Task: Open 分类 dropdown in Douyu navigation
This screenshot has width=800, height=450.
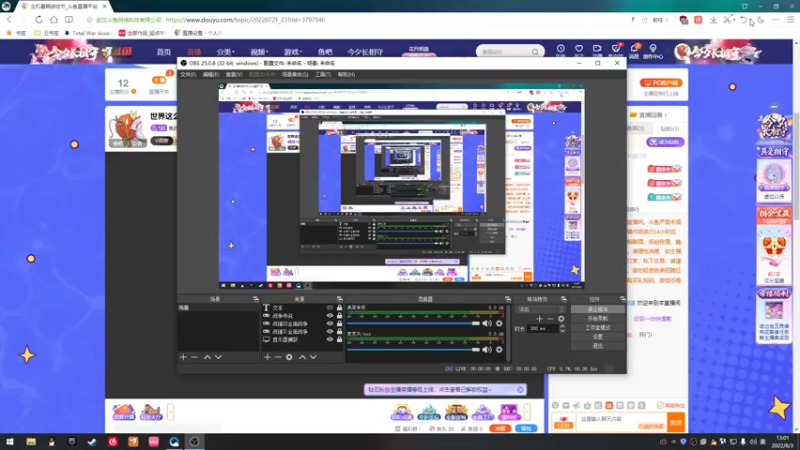Action: pos(225,52)
